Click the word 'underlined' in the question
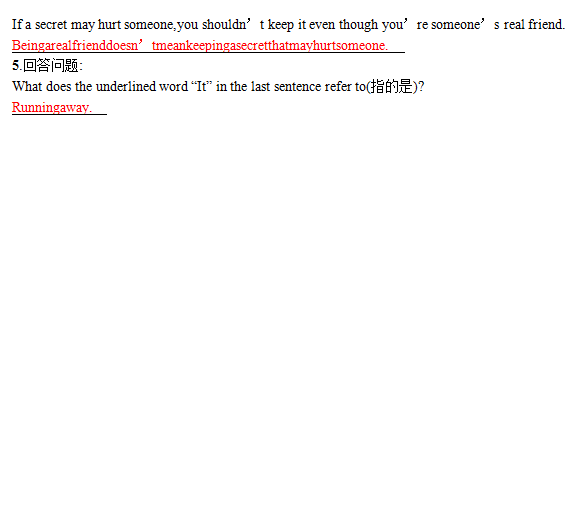Image resolution: width=571 pixels, height=514 pixels. pyautogui.click(x=126, y=87)
